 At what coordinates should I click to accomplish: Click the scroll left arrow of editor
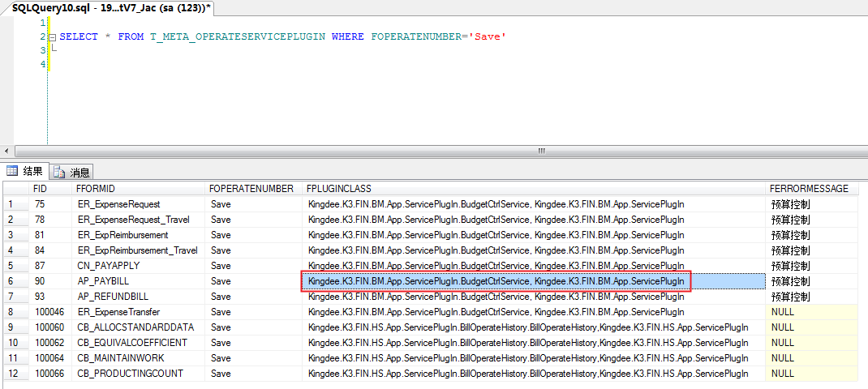(x=6, y=151)
